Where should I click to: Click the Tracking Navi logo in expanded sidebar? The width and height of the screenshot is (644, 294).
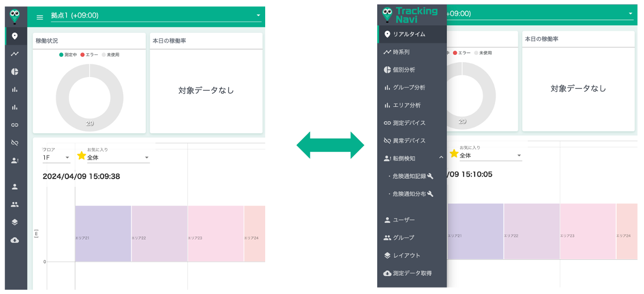click(x=410, y=15)
